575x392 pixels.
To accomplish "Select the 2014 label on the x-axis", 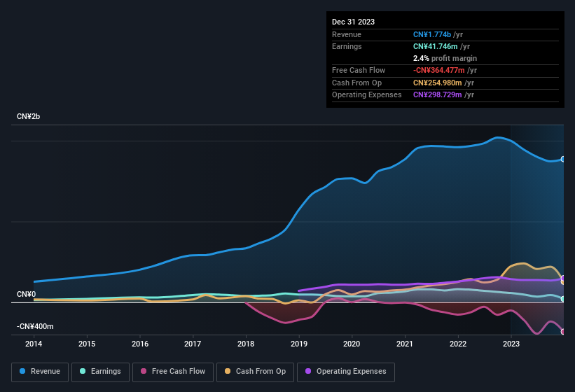I will click(x=34, y=344).
